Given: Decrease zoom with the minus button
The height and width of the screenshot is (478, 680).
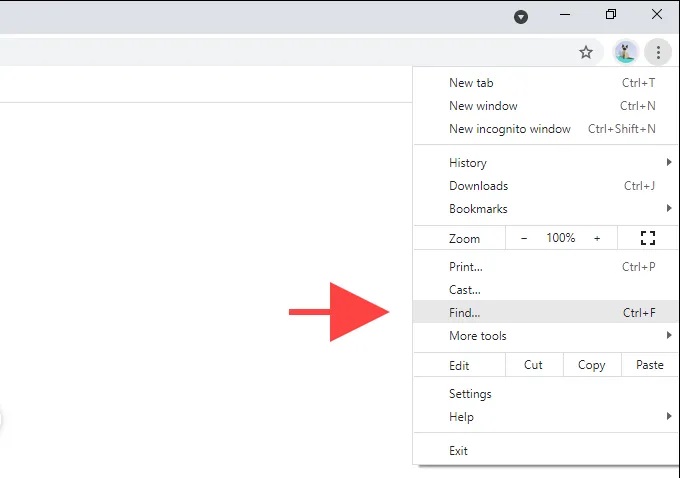Looking at the screenshot, I should 525,238.
